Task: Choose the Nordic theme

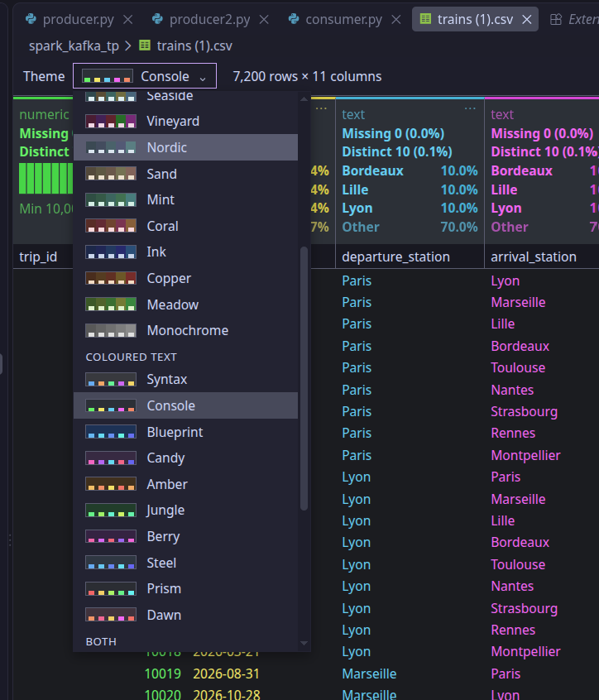Action: pyautogui.click(x=185, y=147)
